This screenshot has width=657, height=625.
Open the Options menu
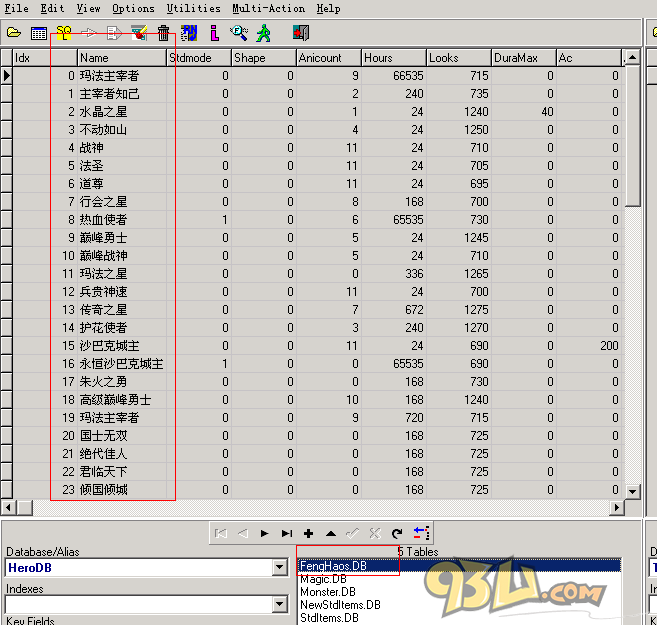[133, 8]
